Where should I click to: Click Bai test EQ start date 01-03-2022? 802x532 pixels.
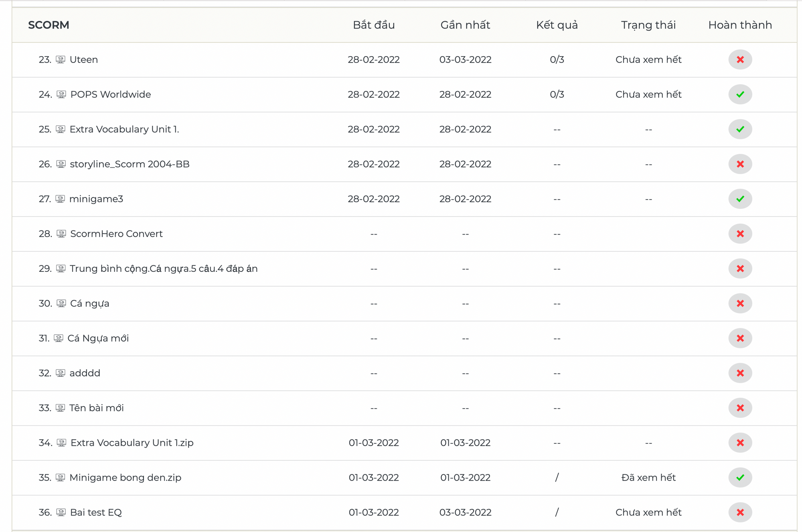[374, 513]
